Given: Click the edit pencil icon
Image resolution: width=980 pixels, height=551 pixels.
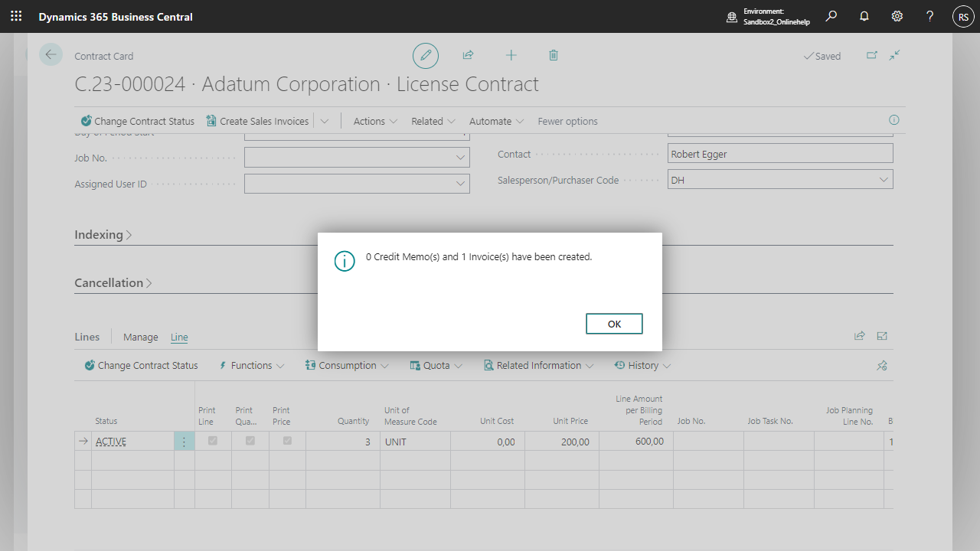Looking at the screenshot, I should point(426,56).
